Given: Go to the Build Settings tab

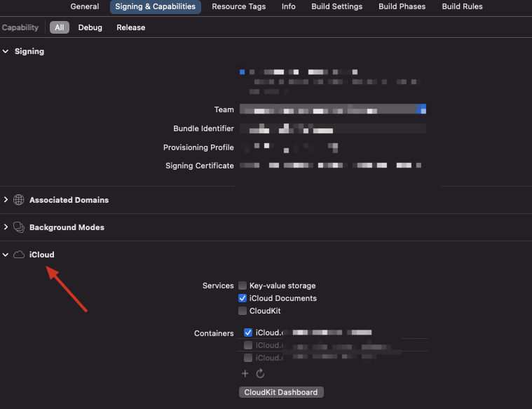Looking at the screenshot, I should pos(337,6).
